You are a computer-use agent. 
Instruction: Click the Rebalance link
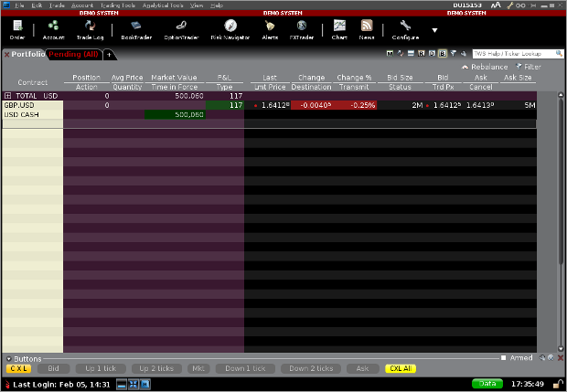click(x=485, y=67)
